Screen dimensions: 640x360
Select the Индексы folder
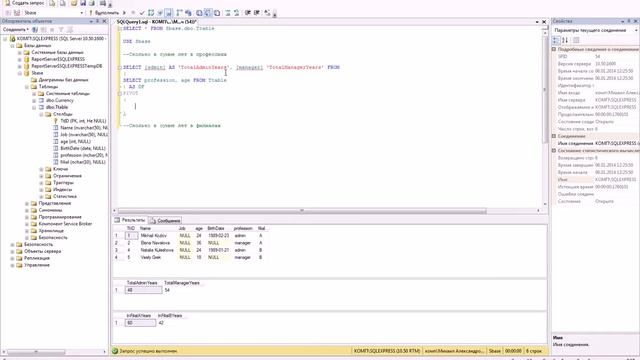pyautogui.click(x=62, y=190)
